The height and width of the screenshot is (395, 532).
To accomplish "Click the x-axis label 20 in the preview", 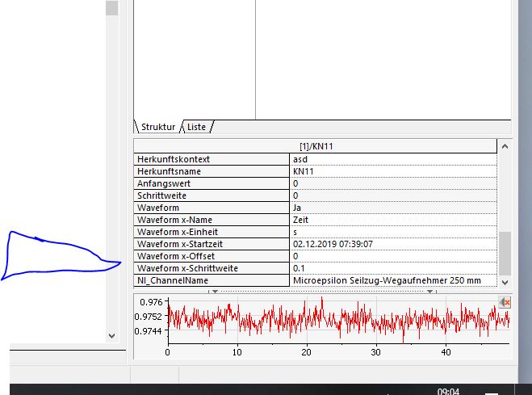I will tap(306, 352).
